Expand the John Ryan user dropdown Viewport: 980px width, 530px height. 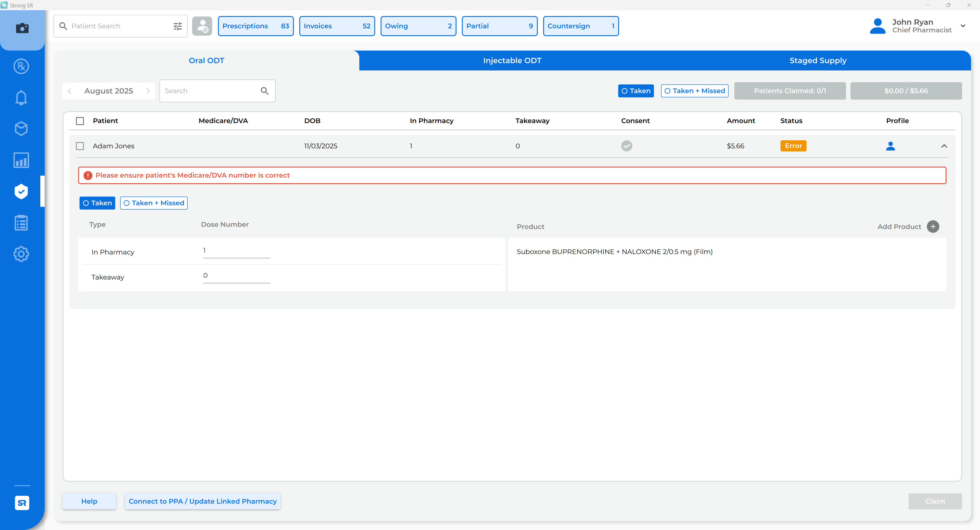pyautogui.click(x=963, y=26)
